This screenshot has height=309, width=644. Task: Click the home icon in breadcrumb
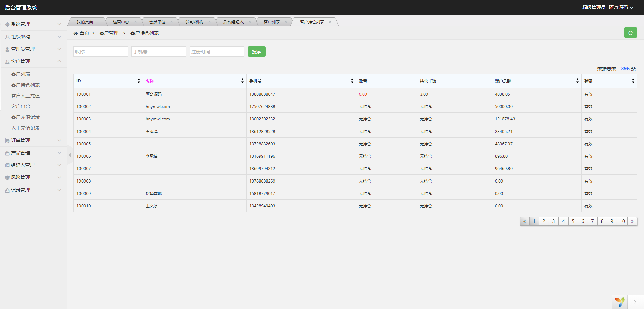(x=76, y=33)
